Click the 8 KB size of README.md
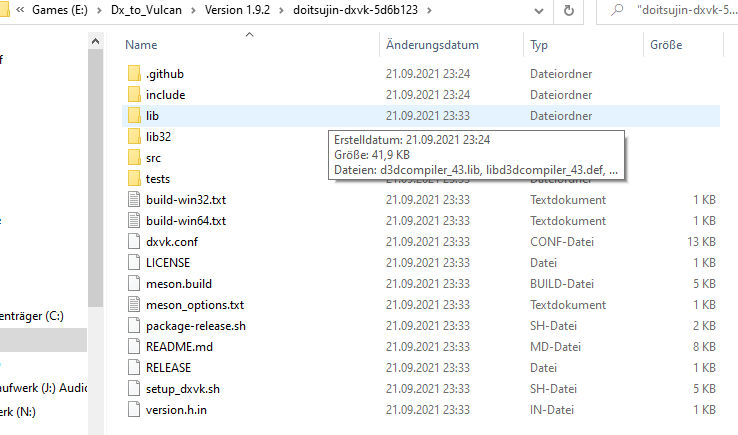The height and width of the screenshot is (435, 738). pos(704,346)
